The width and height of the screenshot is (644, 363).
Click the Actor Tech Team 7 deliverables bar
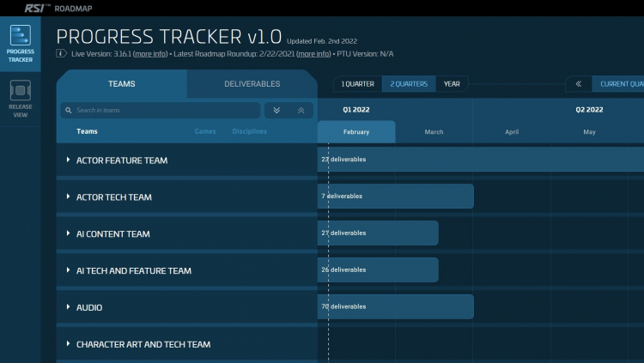395,197
